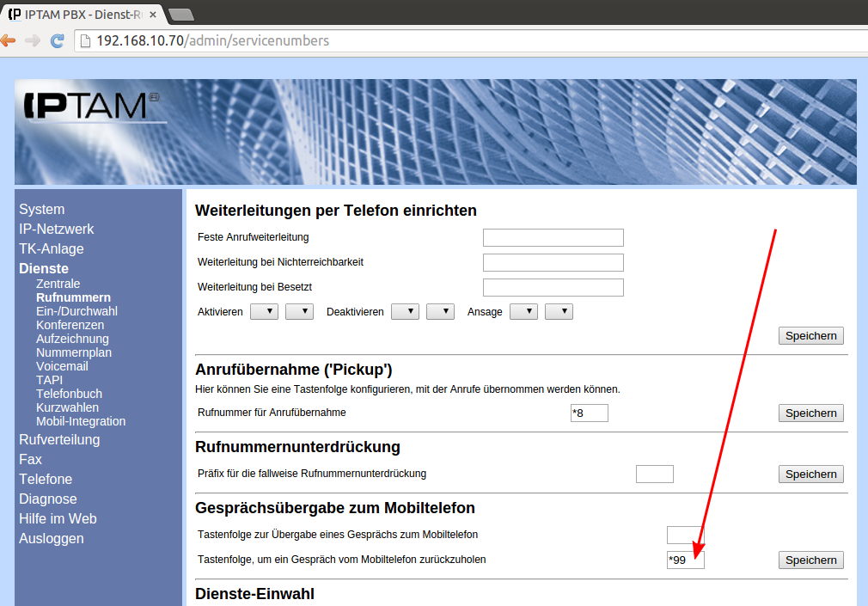The height and width of the screenshot is (606, 868).
Task: Click the browser address bar URL
Action: [212, 40]
